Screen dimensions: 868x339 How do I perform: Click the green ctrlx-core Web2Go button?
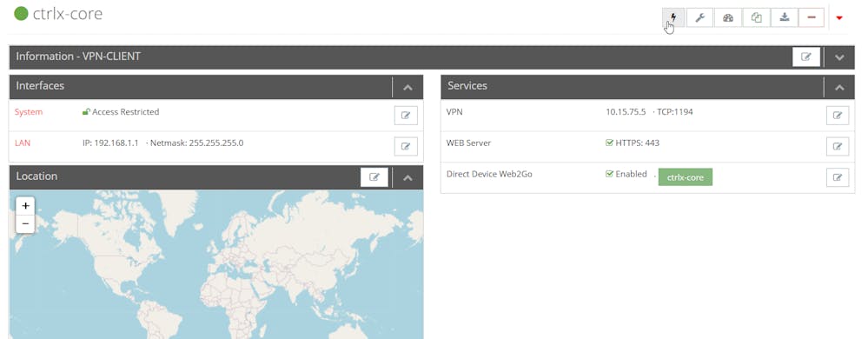pyautogui.click(x=686, y=177)
